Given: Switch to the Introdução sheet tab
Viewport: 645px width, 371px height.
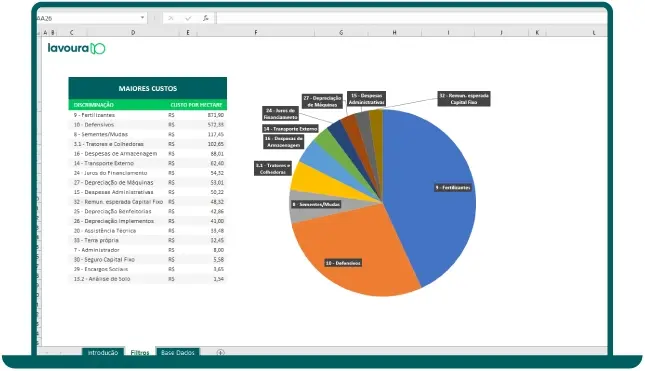Looking at the screenshot, I should pyautogui.click(x=103, y=352).
